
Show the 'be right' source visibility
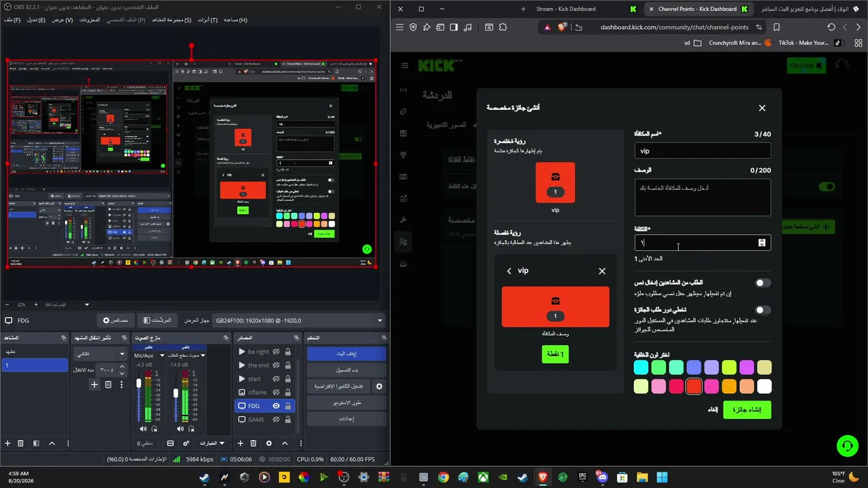click(276, 352)
